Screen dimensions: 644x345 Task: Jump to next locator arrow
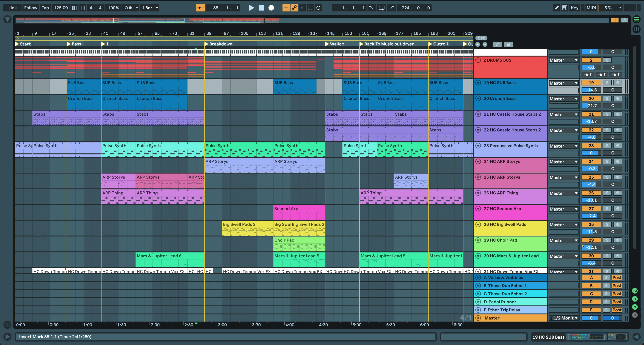[485, 44]
